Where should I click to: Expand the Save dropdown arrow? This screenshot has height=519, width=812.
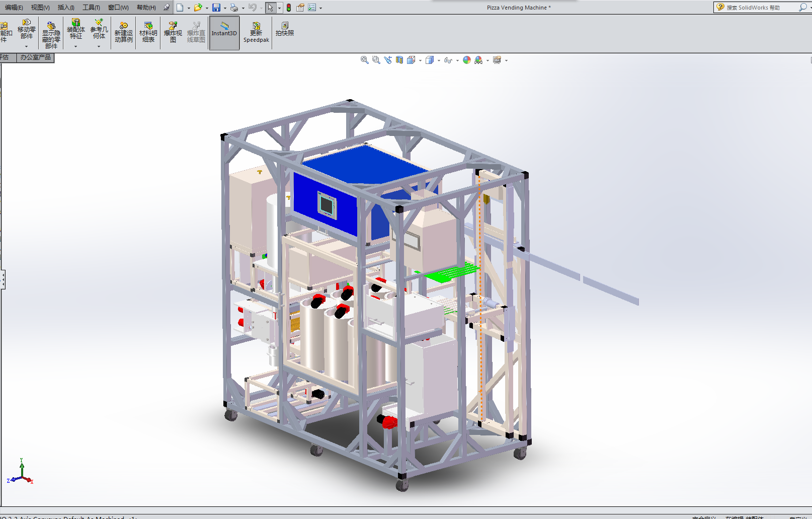(225, 8)
